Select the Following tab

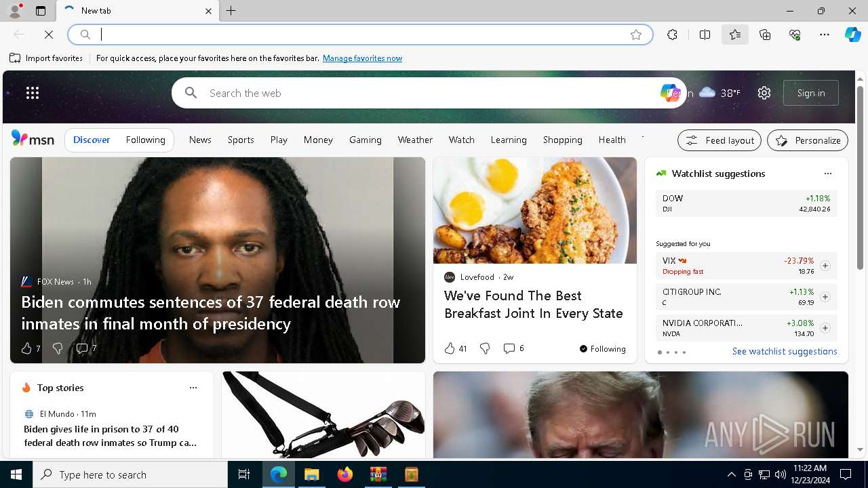tap(145, 140)
